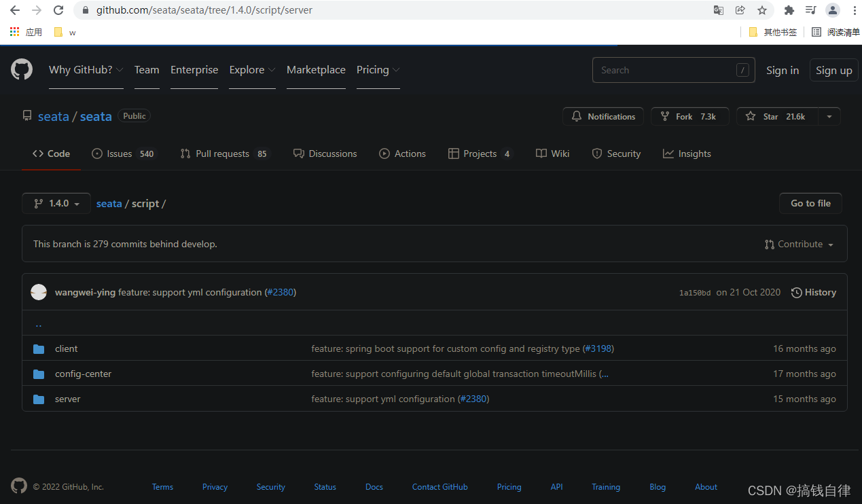
Task: Switch to the Code tab
Action: tap(51, 154)
